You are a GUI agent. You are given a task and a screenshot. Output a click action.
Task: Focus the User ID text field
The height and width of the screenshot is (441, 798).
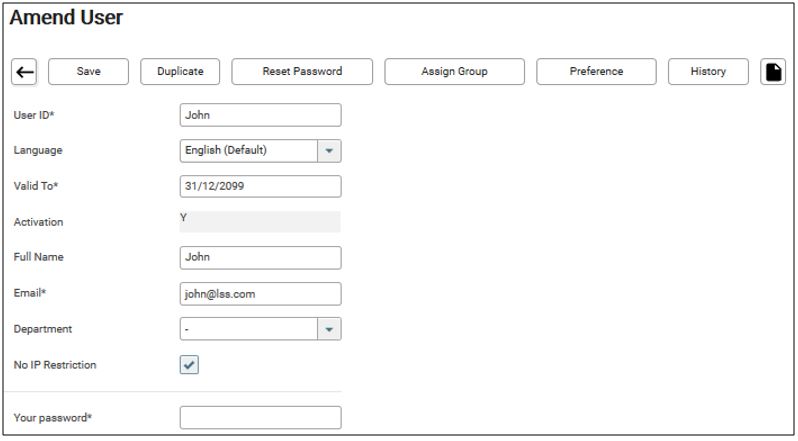pos(260,115)
